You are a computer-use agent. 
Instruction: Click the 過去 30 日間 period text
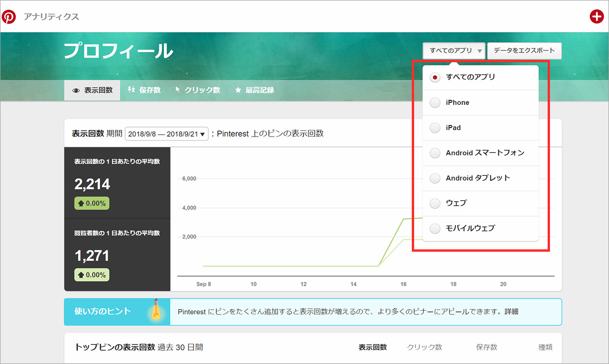tap(180, 347)
